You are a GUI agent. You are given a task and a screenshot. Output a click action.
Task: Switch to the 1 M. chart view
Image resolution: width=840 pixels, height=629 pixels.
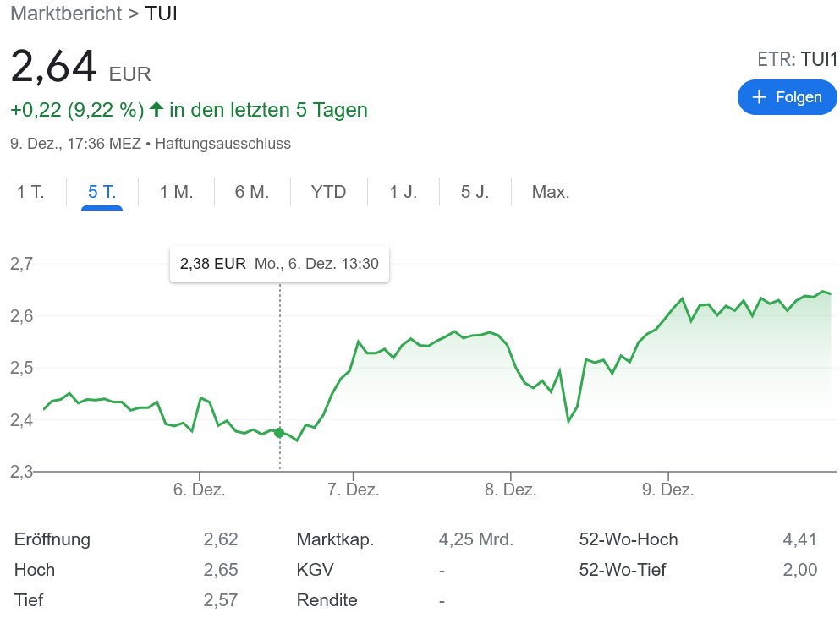coord(174,192)
